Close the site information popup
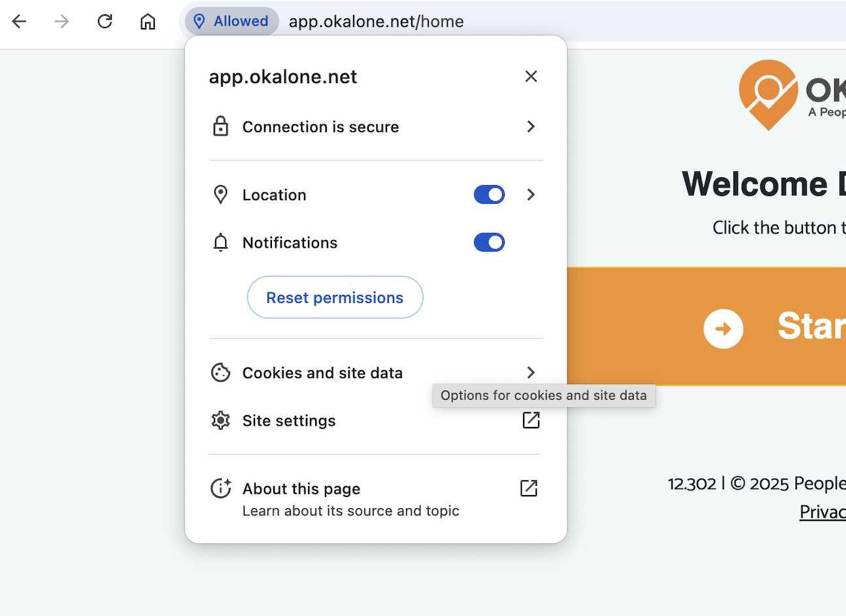Screen dimensions: 846x616 (x=531, y=76)
